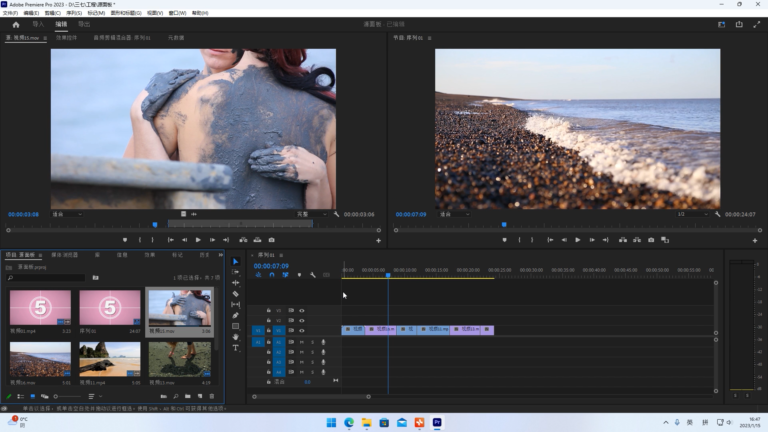Click Insert button in Source monitor

[243, 240]
